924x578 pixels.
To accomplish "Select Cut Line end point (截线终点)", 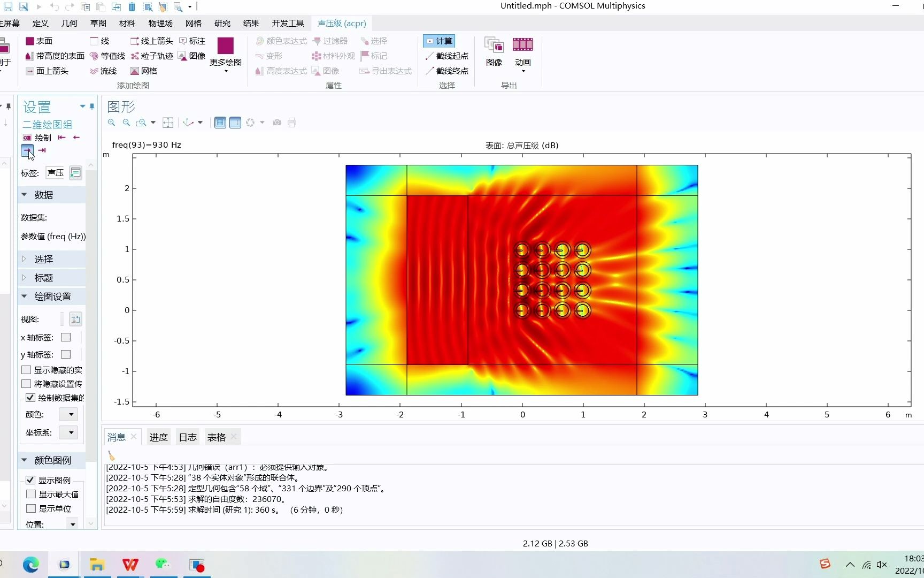I will click(447, 71).
